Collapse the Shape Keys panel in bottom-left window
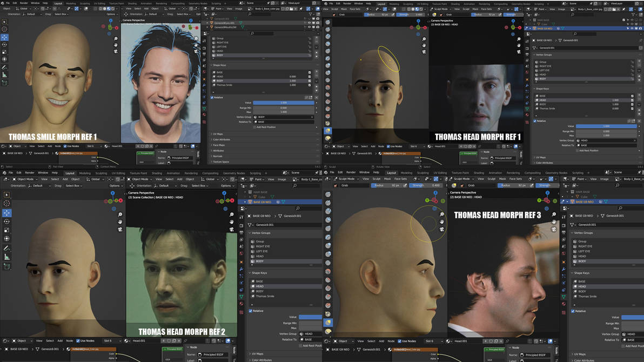The width and height of the screenshot is (644, 362). [x=259, y=273]
